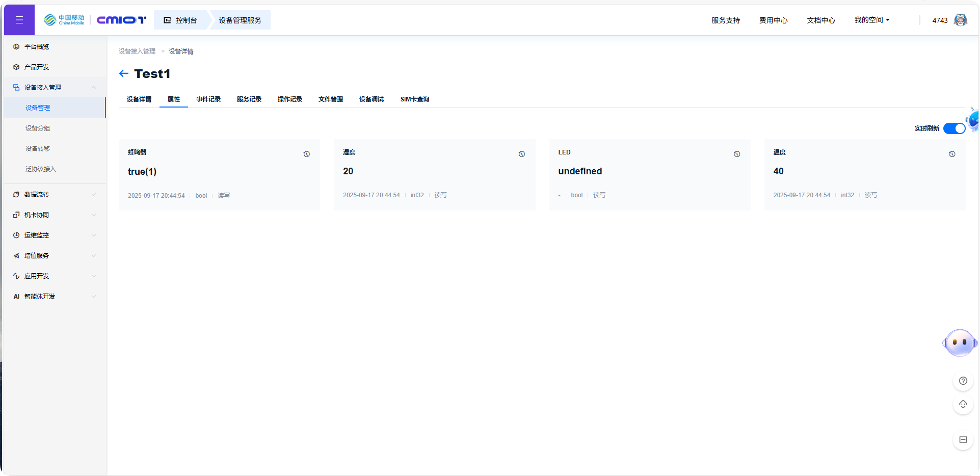Switch to the SIM卡查询 tab

[414, 99]
